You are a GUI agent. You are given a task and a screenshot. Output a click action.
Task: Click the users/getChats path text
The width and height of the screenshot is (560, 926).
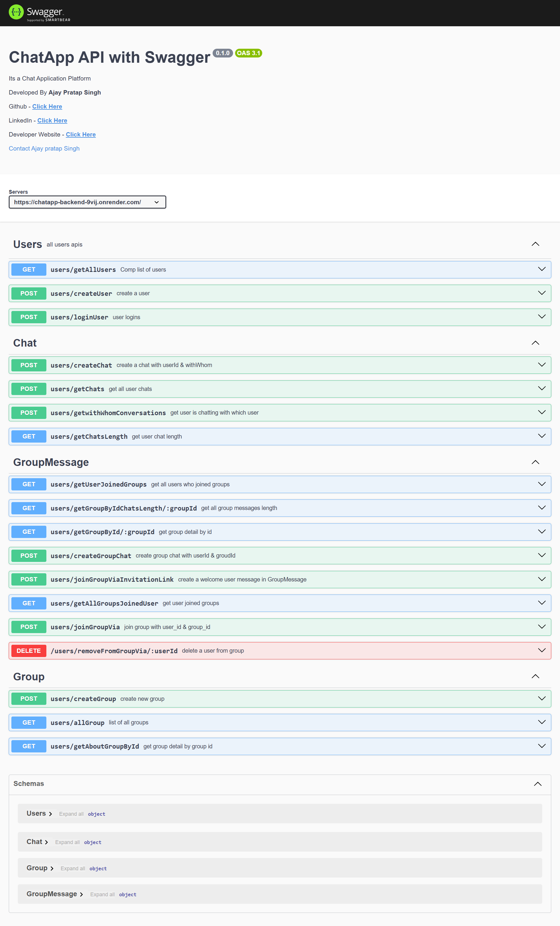77,389
